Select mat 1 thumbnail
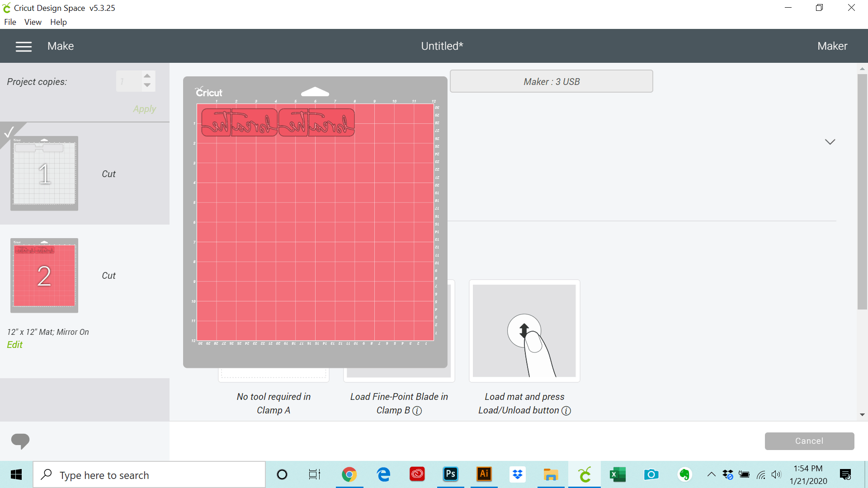 44,174
